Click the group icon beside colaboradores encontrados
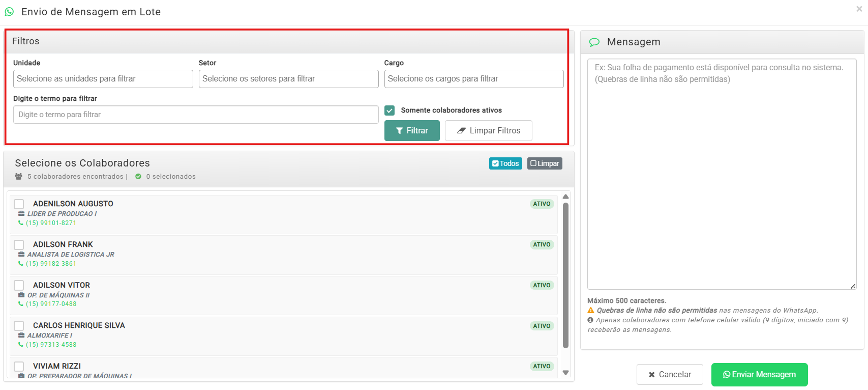The image size is (868, 390). click(x=19, y=177)
